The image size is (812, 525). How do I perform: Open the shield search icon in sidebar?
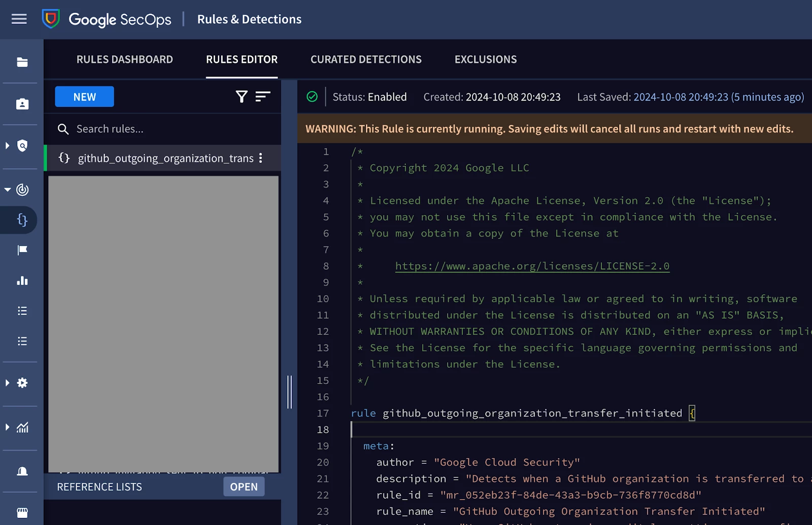[22, 146]
